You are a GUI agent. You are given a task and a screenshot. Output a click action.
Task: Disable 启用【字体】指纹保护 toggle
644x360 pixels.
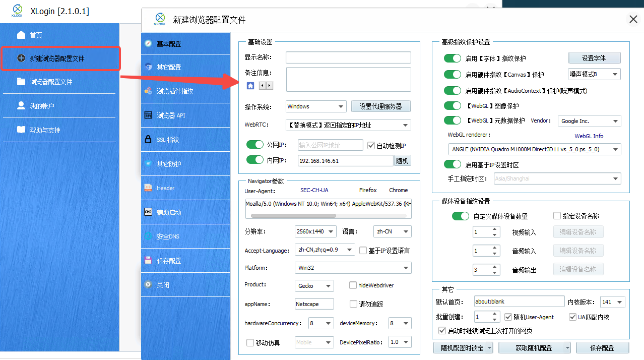(x=452, y=58)
